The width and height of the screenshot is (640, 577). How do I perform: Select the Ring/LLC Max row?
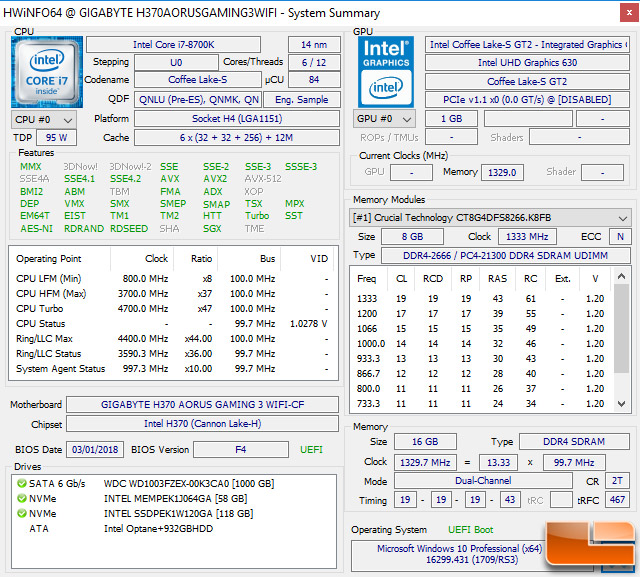coord(173,339)
